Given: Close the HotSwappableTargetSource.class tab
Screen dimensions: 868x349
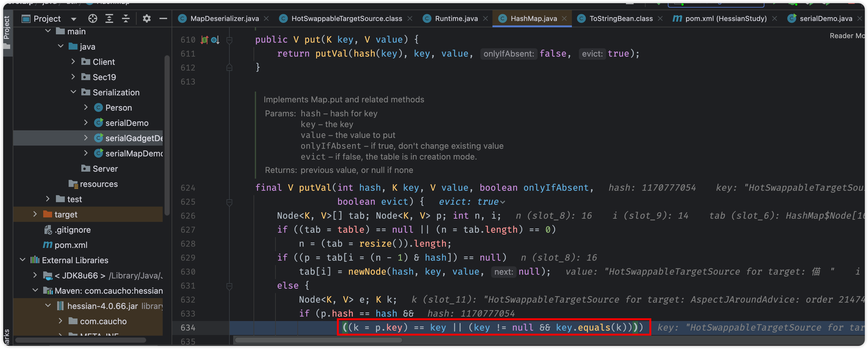Looking at the screenshot, I should click(x=410, y=18).
